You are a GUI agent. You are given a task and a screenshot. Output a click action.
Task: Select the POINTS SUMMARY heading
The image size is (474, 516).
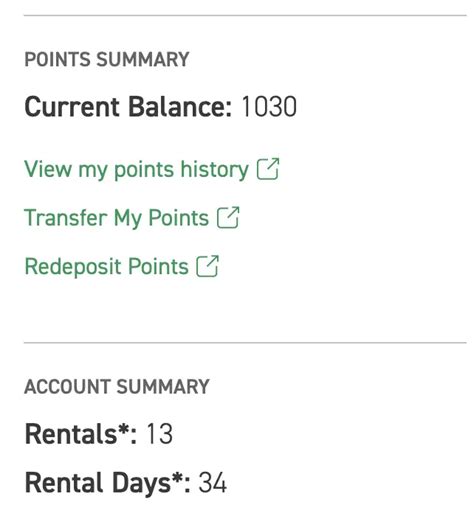tap(107, 60)
